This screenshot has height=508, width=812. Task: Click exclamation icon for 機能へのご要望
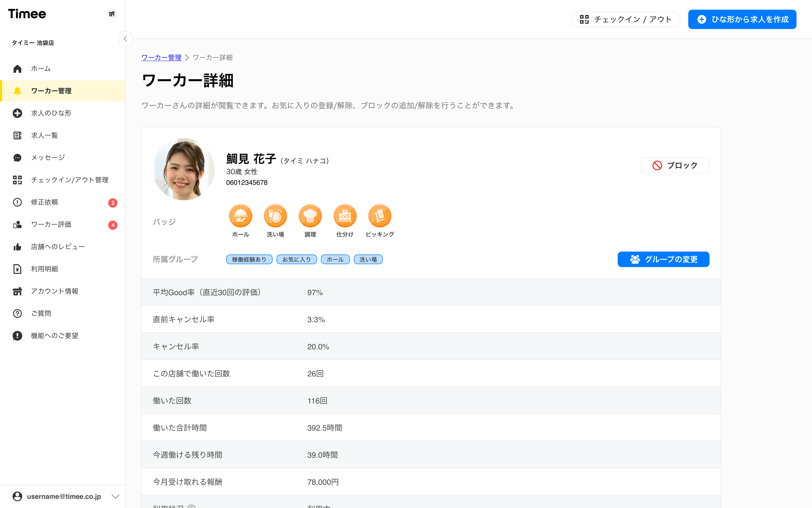[17, 336]
